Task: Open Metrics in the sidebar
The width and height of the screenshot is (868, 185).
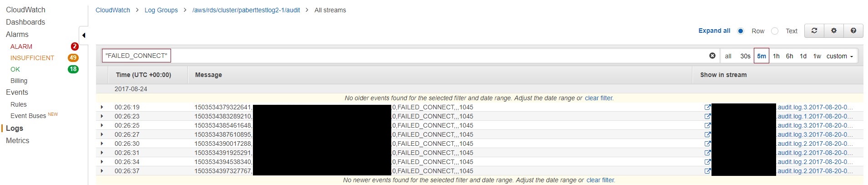Action: click(18, 140)
